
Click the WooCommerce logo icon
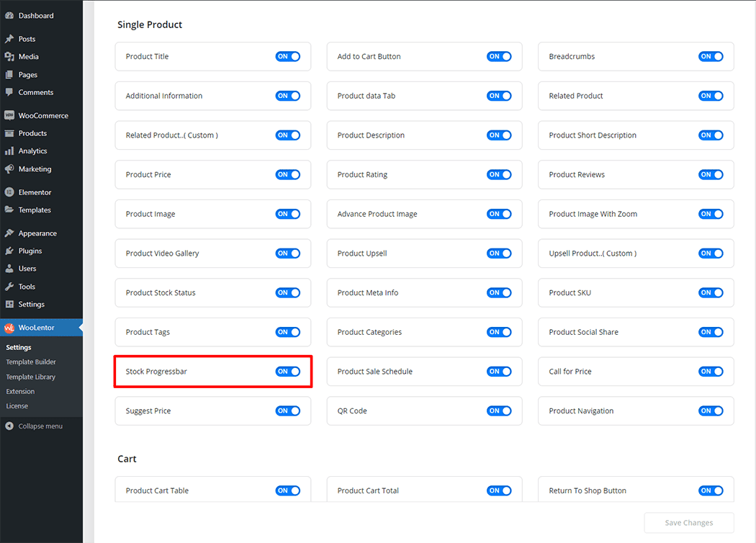click(9, 115)
